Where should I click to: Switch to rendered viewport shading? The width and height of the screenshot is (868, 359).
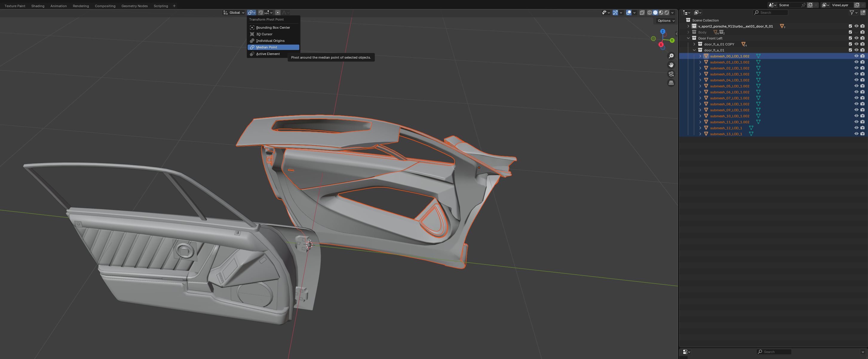point(666,13)
